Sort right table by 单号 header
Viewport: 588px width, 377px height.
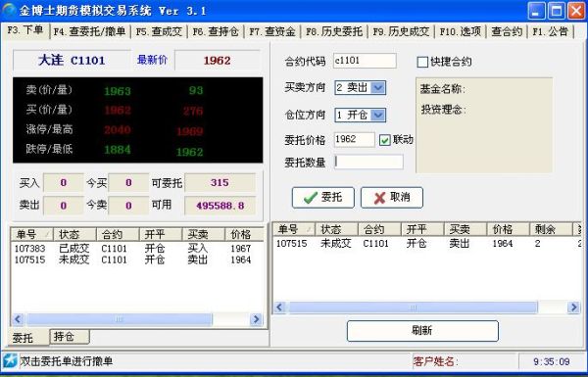coord(294,229)
